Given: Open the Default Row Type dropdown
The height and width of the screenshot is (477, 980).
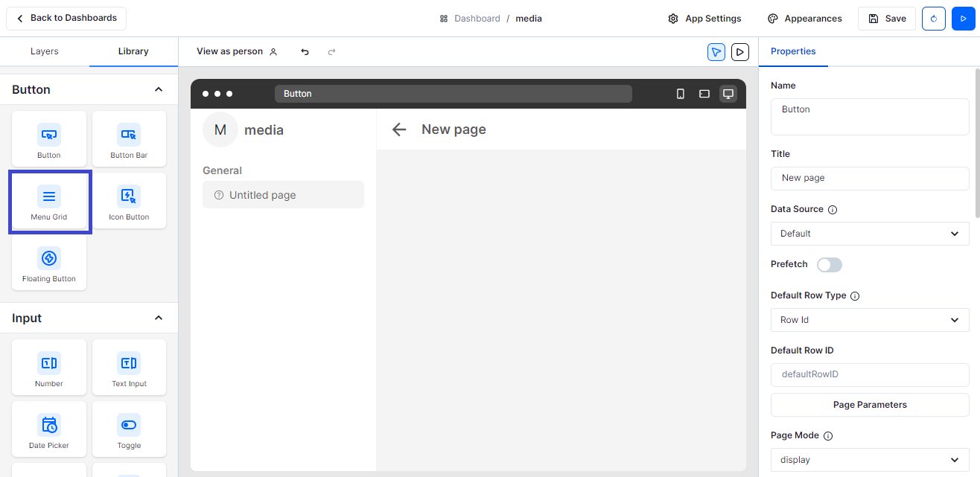Looking at the screenshot, I should pos(869,320).
